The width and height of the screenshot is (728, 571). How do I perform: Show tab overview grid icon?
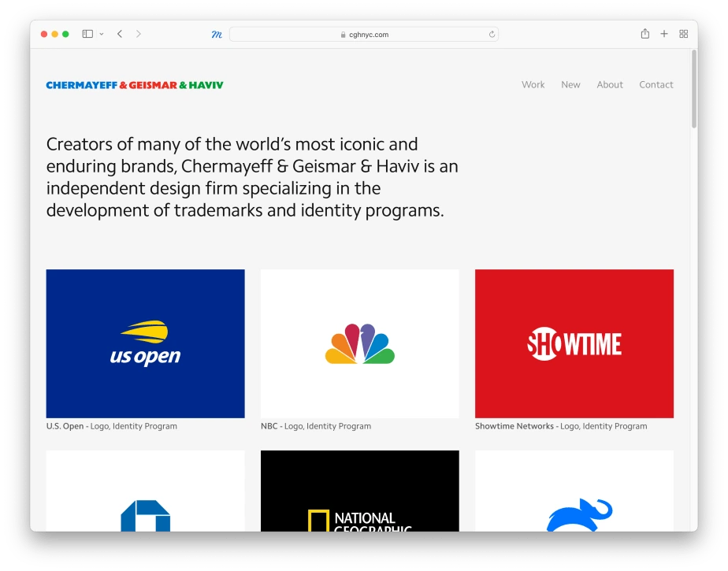683,34
